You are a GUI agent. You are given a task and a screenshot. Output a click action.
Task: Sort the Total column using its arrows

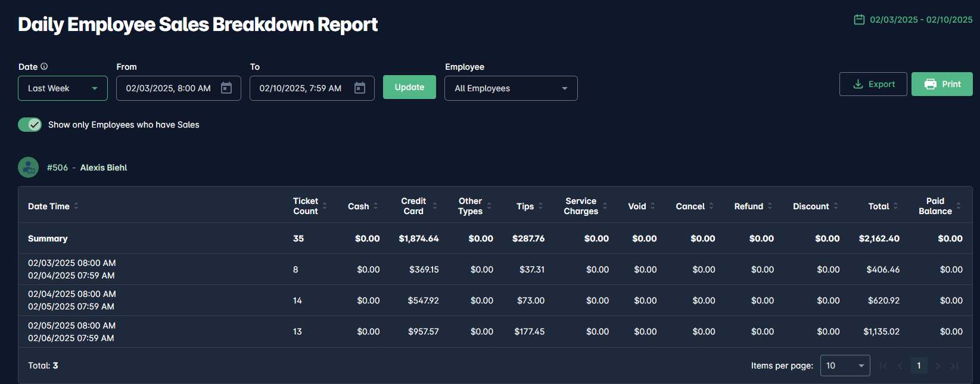895,206
